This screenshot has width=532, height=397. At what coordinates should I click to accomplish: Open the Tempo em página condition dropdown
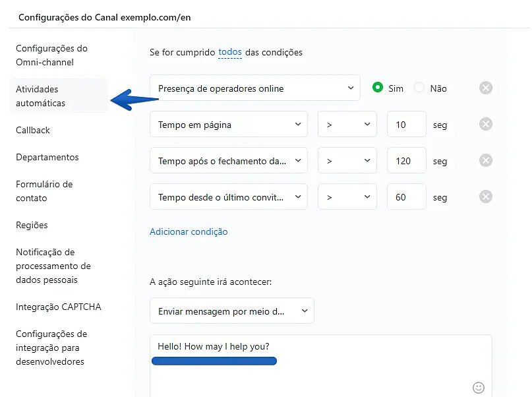(229, 125)
